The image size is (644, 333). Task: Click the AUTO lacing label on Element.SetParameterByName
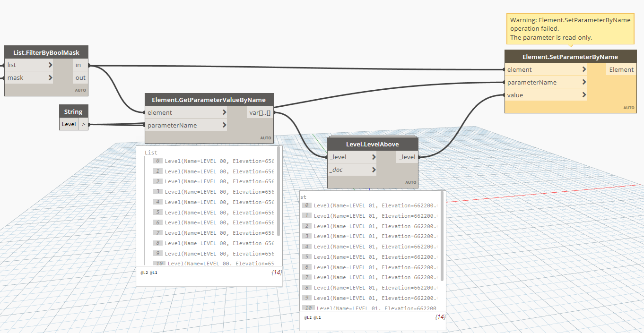629,108
